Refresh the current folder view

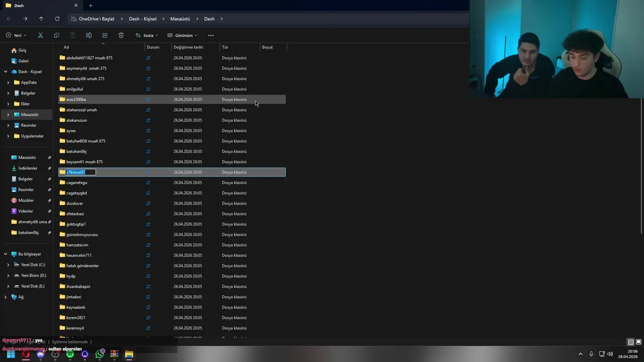[57, 19]
